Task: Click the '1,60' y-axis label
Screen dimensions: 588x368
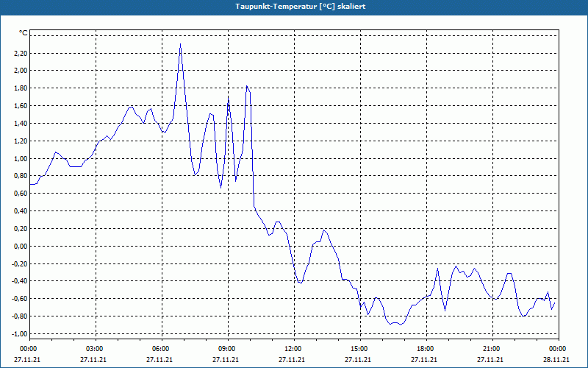Action: pos(20,106)
